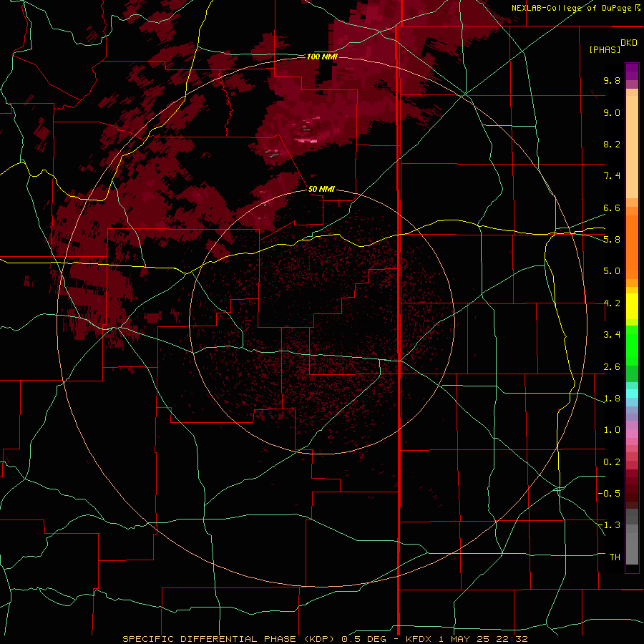Image resolution: width=644 pixels, height=644 pixels.
Task: Click the NEXLAB-College of DuPage credit text
Action: (572, 8)
